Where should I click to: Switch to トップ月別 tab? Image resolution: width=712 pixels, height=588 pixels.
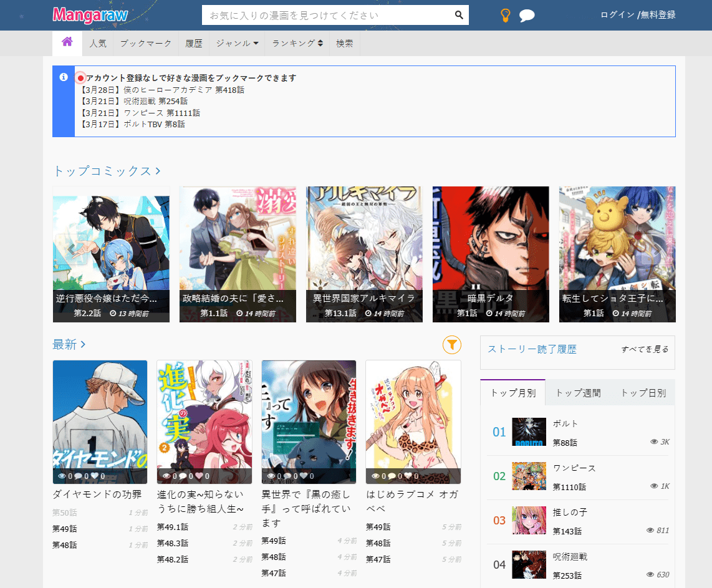(x=513, y=393)
